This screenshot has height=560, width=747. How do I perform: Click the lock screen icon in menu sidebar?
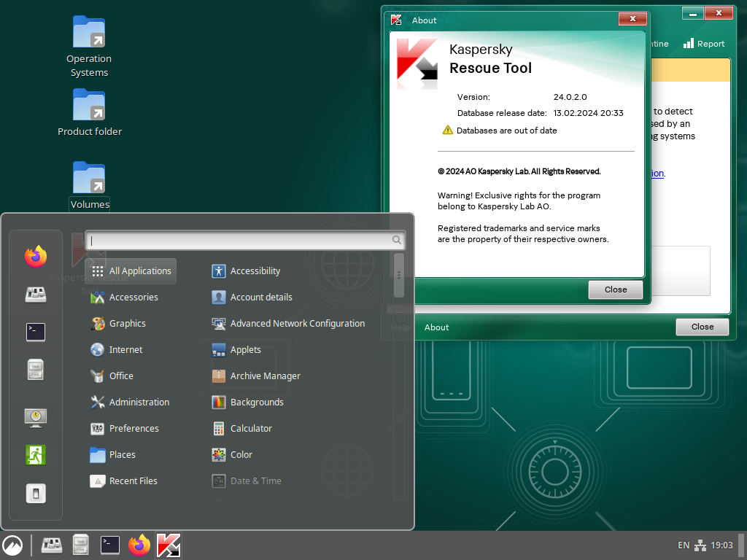36,417
